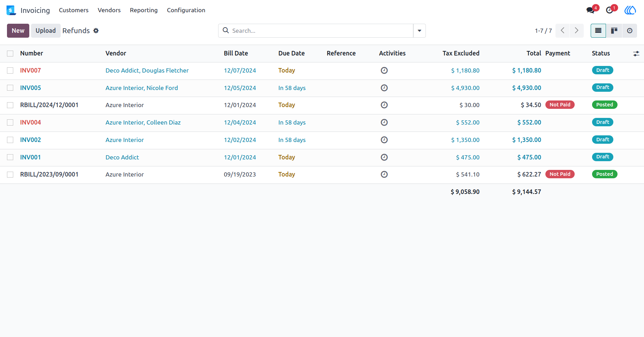The image size is (644, 337).
Task: Open the conversations messages icon
Action: [590, 10]
